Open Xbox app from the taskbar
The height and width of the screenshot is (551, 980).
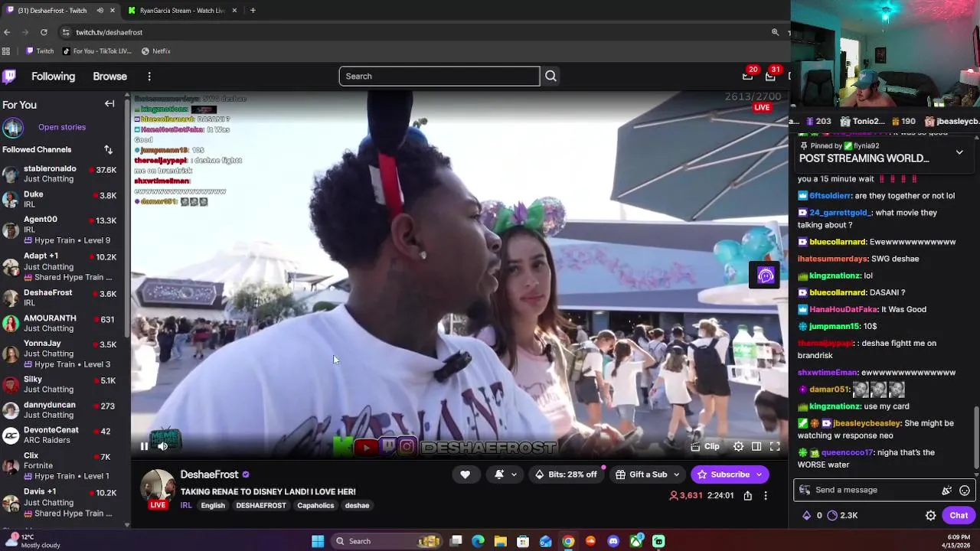tap(636, 542)
